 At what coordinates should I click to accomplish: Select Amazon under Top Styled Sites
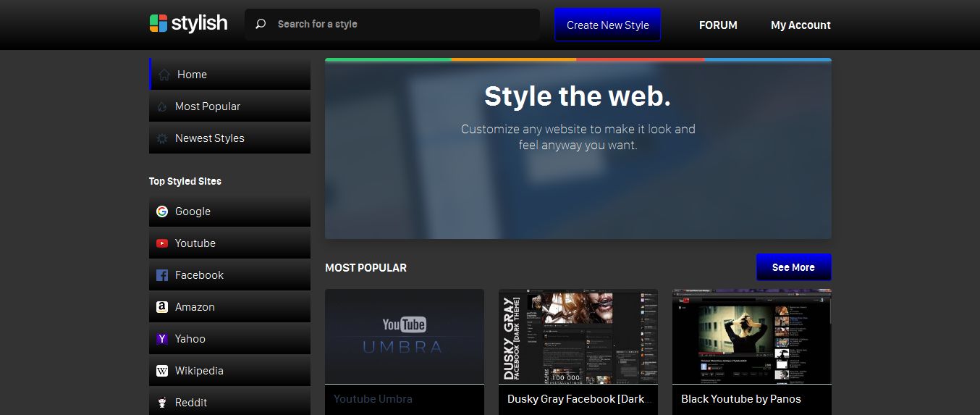tap(229, 306)
